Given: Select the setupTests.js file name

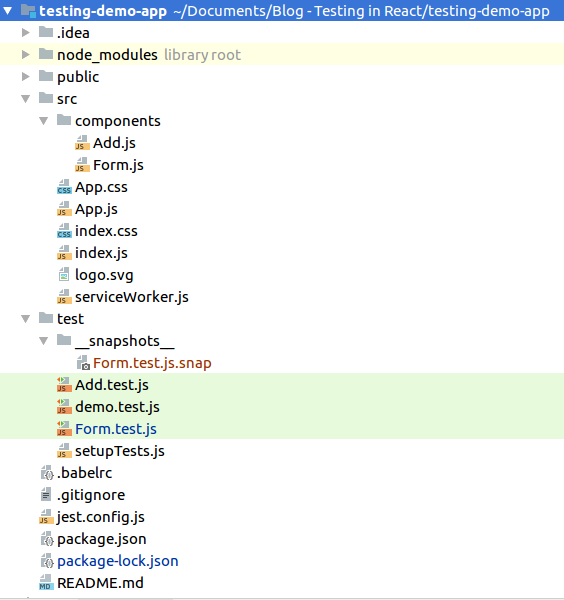Looking at the screenshot, I should point(120,452).
